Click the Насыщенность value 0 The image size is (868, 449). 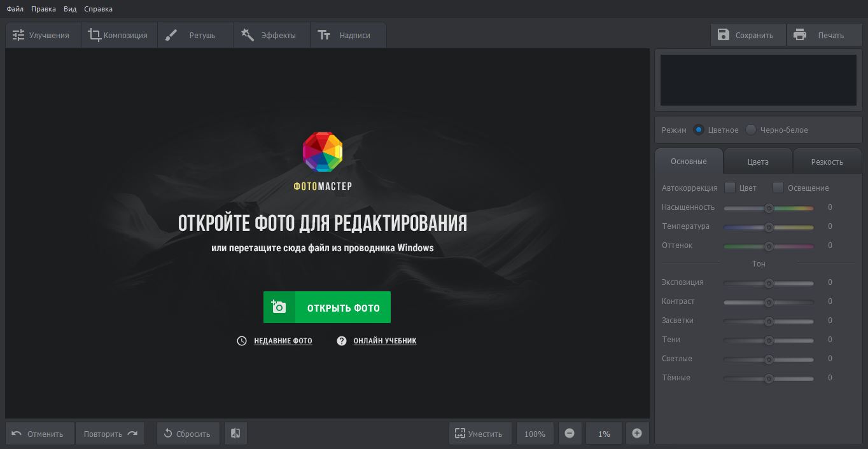coord(830,207)
